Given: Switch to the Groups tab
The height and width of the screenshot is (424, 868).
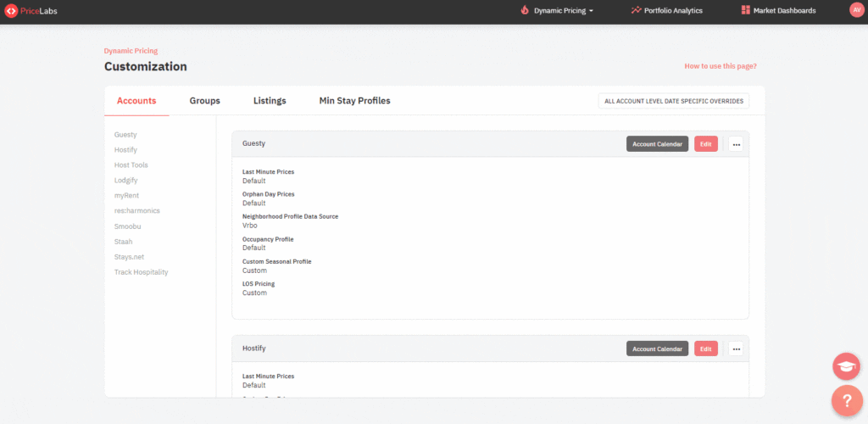Looking at the screenshot, I should [x=205, y=101].
